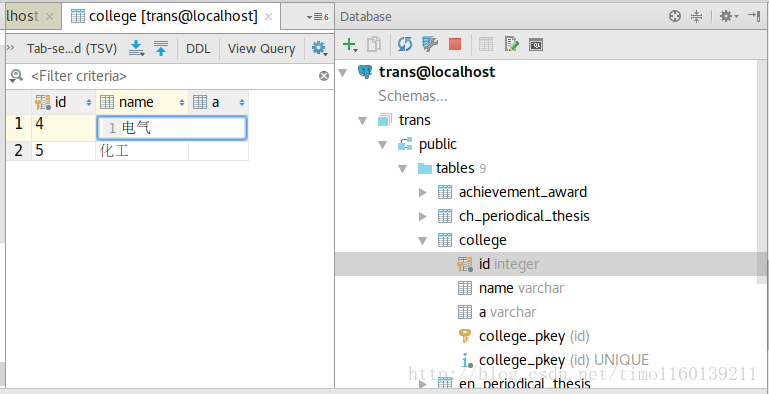Viewport: 769px width, 394px height.
Task: Click the table editor grid icon in Database toolbar
Action: 486,45
